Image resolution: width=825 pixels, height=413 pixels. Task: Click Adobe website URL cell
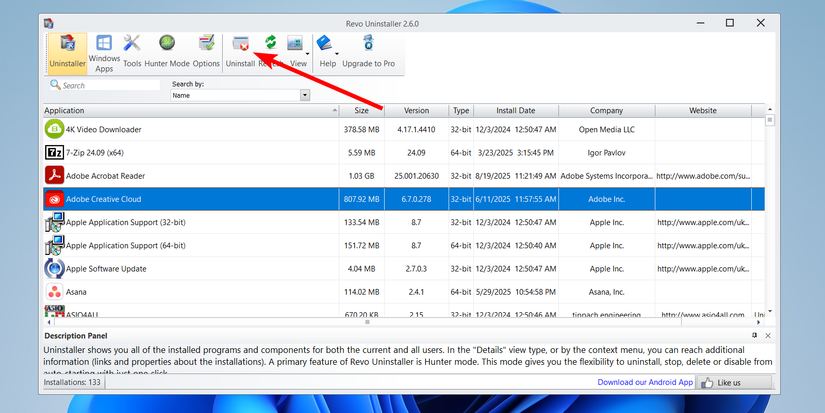point(703,176)
